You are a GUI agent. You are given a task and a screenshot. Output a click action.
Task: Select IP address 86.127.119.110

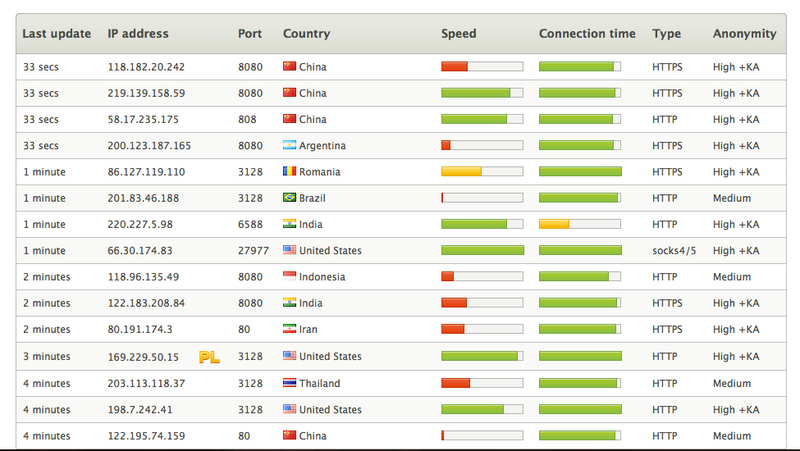pyautogui.click(x=146, y=172)
